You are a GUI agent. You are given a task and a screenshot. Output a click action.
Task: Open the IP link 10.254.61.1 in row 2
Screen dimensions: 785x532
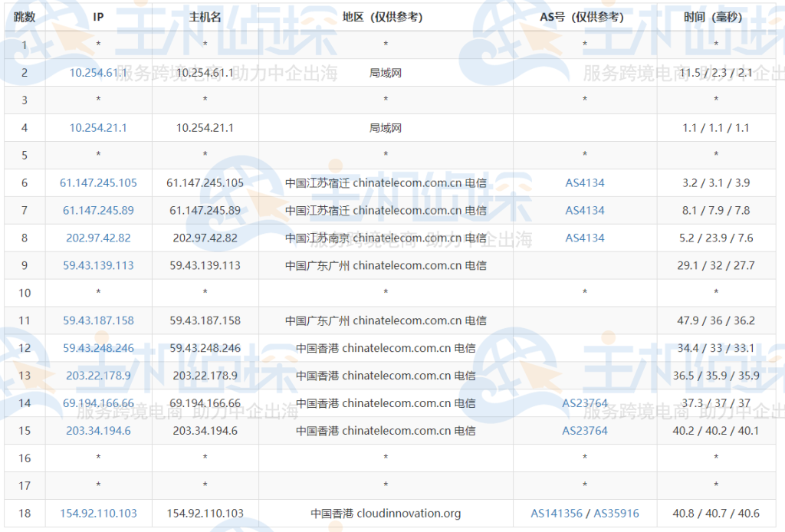click(98, 73)
